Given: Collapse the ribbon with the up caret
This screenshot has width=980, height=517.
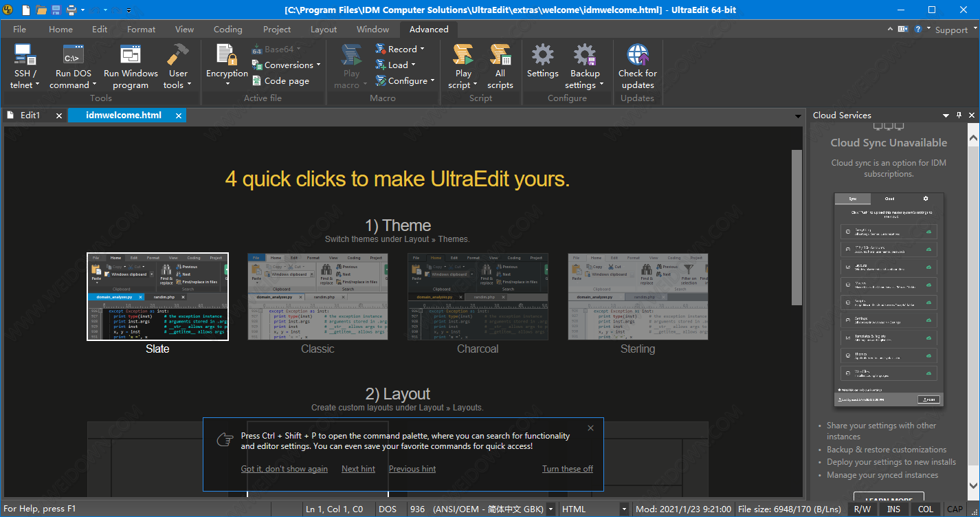Looking at the screenshot, I should (x=891, y=30).
